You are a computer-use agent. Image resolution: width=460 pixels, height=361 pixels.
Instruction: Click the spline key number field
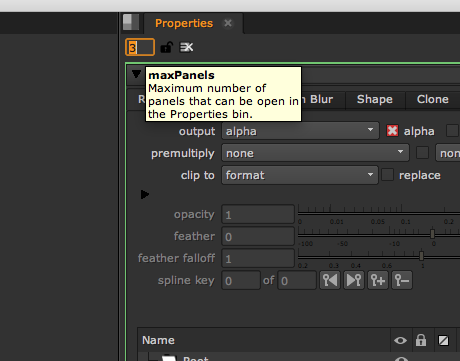click(x=241, y=280)
